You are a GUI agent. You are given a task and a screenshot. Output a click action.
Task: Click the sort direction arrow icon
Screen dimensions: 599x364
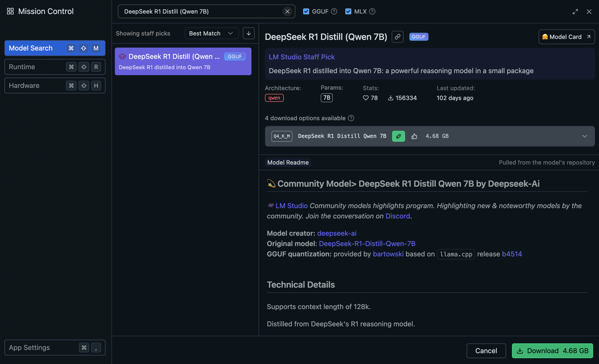pos(248,33)
